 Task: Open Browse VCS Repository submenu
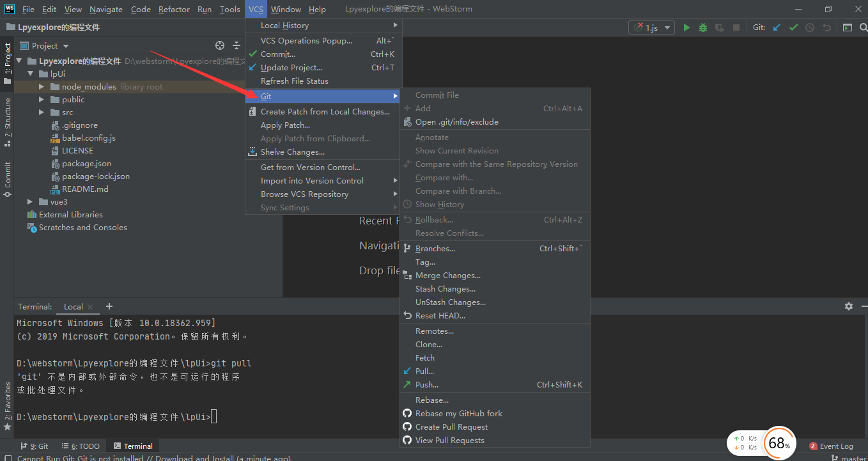[323, 194]
